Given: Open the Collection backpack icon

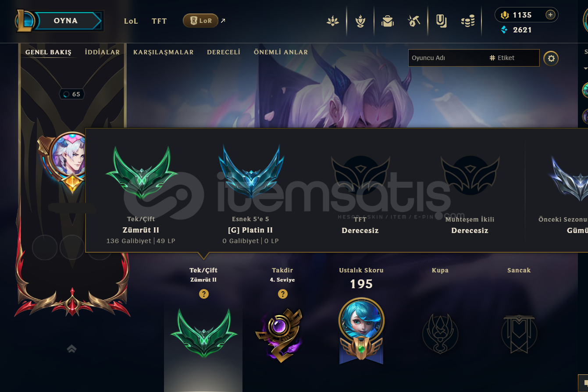Looking at the screenshot, I should (x=388, y=21).
